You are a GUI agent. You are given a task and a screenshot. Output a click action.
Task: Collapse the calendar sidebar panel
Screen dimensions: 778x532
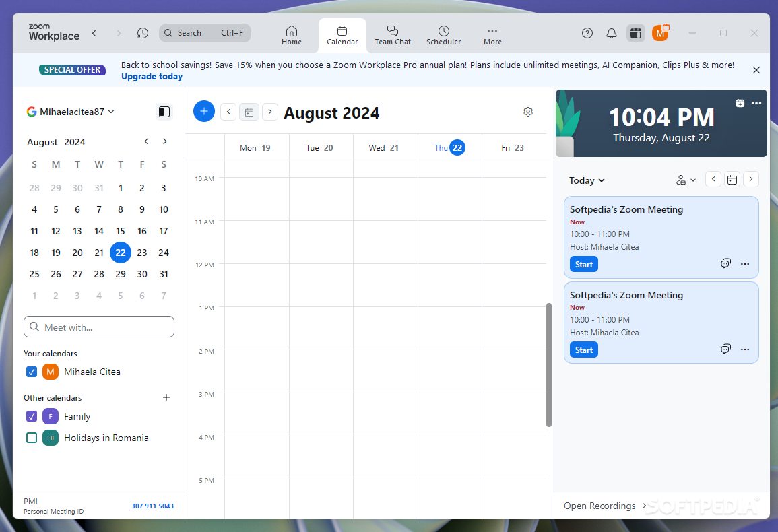pos(164,112)
